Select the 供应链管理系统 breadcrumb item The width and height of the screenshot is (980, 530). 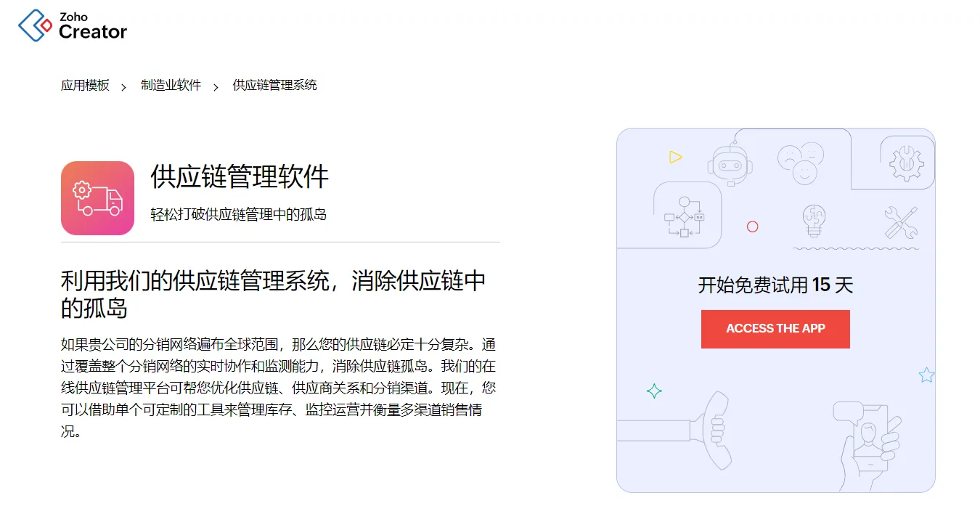click(274, 86)
